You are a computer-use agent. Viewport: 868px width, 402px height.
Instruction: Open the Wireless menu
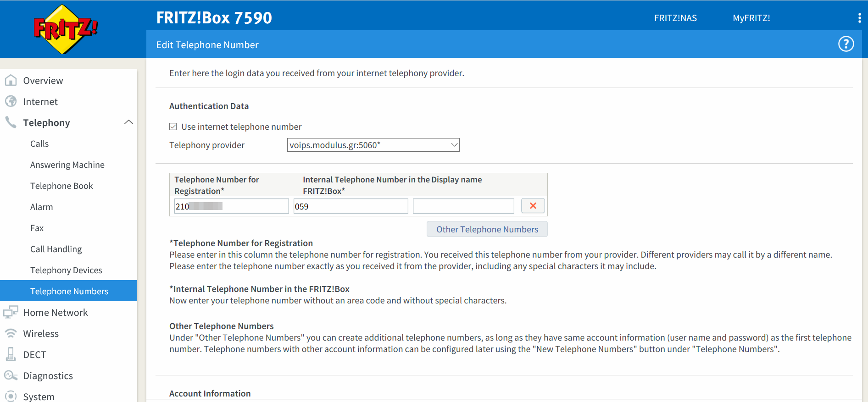41,334
